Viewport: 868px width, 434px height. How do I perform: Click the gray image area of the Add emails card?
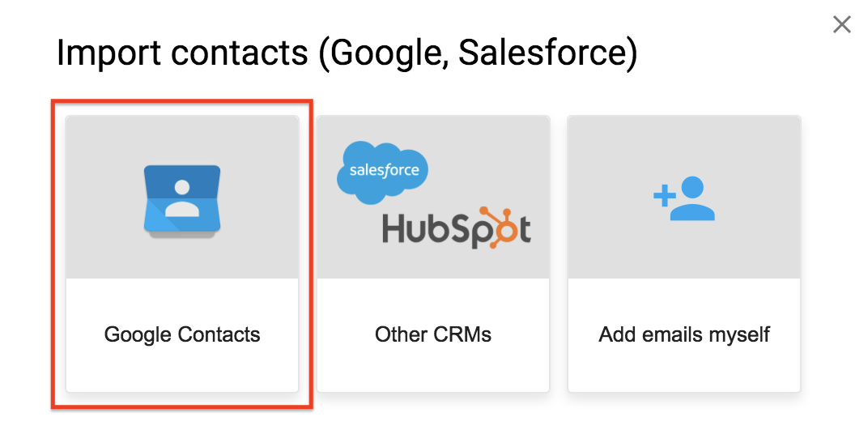click(x=683, y=197)
